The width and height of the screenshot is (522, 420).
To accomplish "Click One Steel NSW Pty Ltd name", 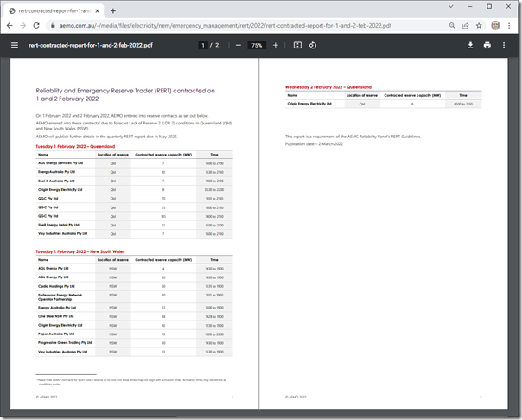I will (x=56, y=316).
